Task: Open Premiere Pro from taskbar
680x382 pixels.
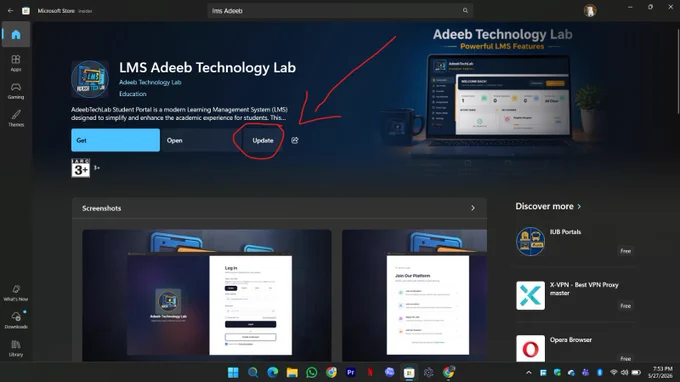Action: point(350,372)
